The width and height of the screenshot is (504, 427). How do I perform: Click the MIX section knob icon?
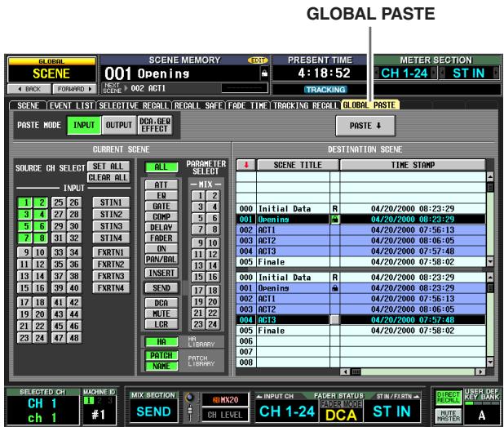[190, 397]
